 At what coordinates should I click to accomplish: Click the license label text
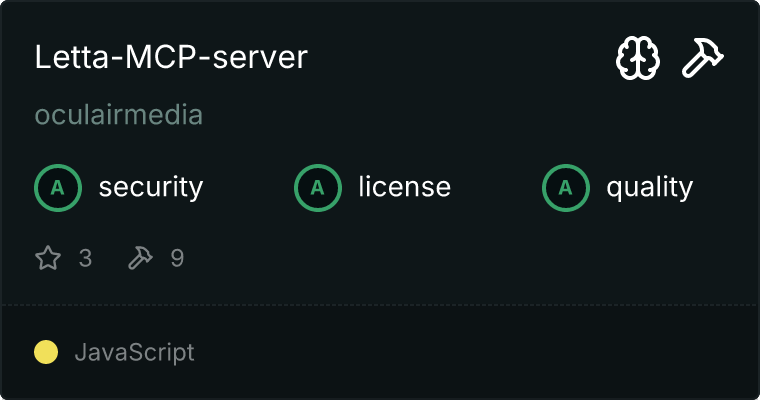pos(404,187)
